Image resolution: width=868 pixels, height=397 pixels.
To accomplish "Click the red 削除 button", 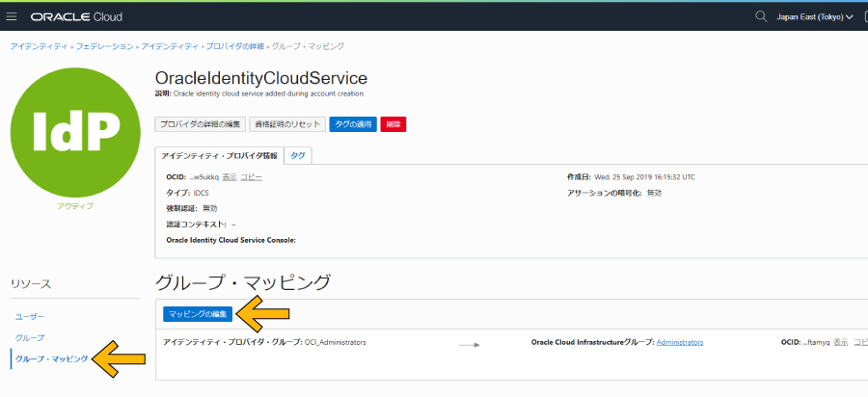I will 393,124.
